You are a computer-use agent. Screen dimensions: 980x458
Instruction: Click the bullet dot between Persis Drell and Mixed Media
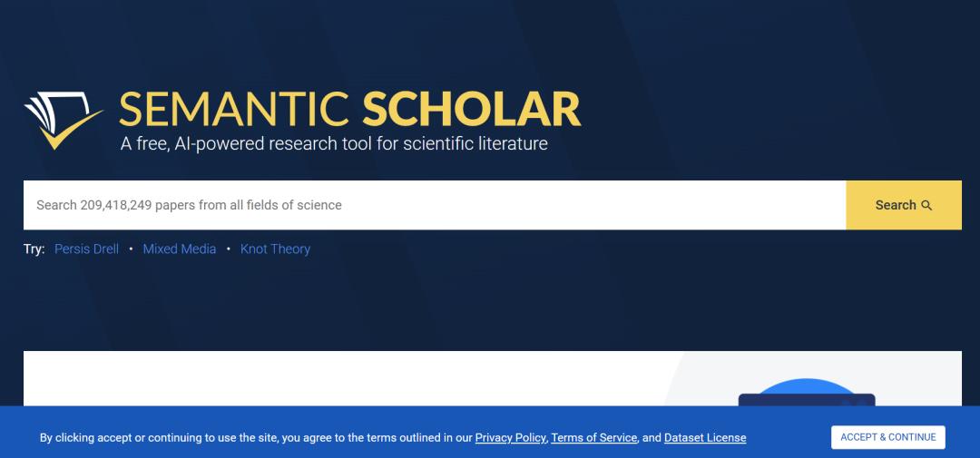(x=131, y=248)
